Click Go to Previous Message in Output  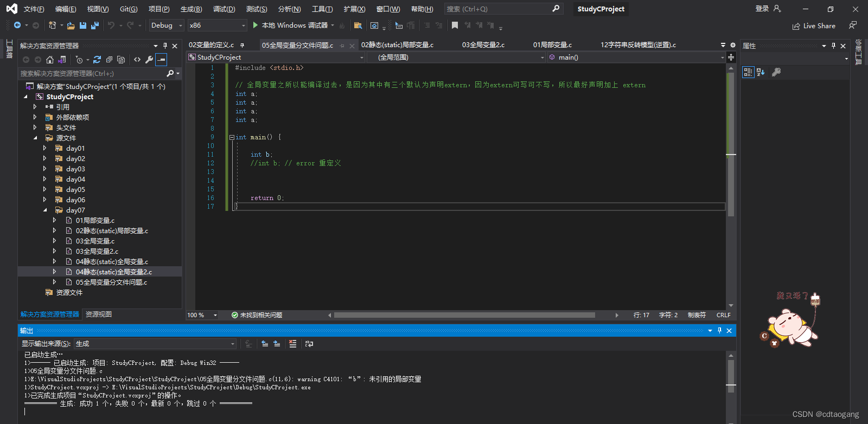tap(265, 344)
